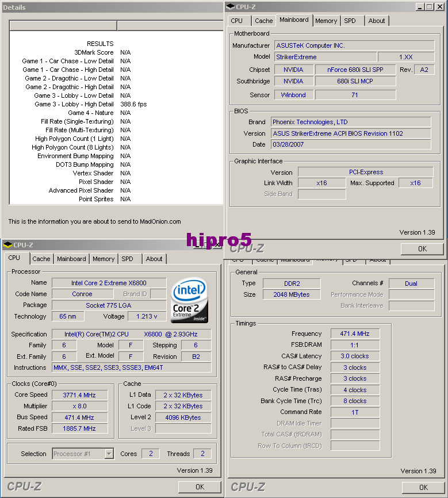Click OK in the CPU tab window
Viewport: 448px width, 498px height.
click(200, 487)
